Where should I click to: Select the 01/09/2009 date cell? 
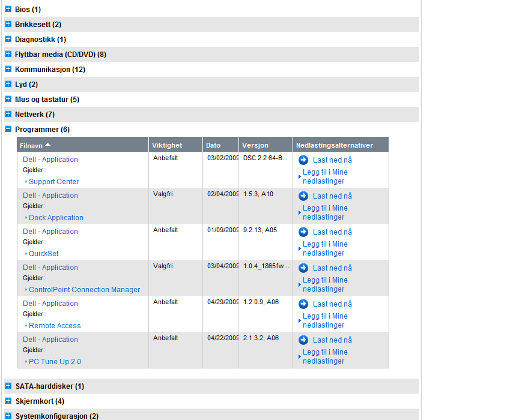pyautogui.click(x=222, y=230)
